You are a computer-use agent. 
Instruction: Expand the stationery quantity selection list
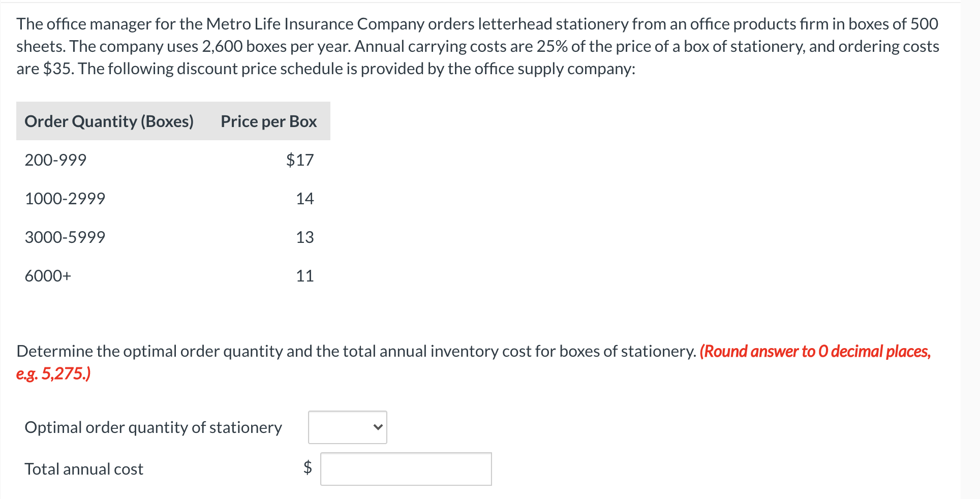tap(347, 427)
